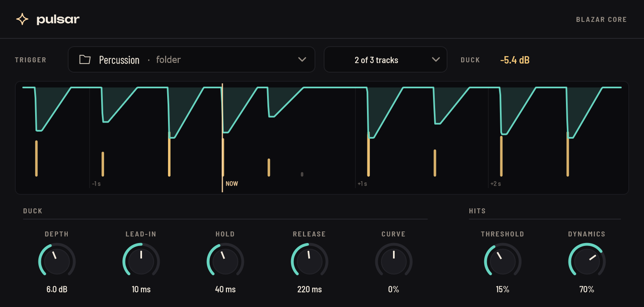Click the 40 ms hold value

(225, 289)
